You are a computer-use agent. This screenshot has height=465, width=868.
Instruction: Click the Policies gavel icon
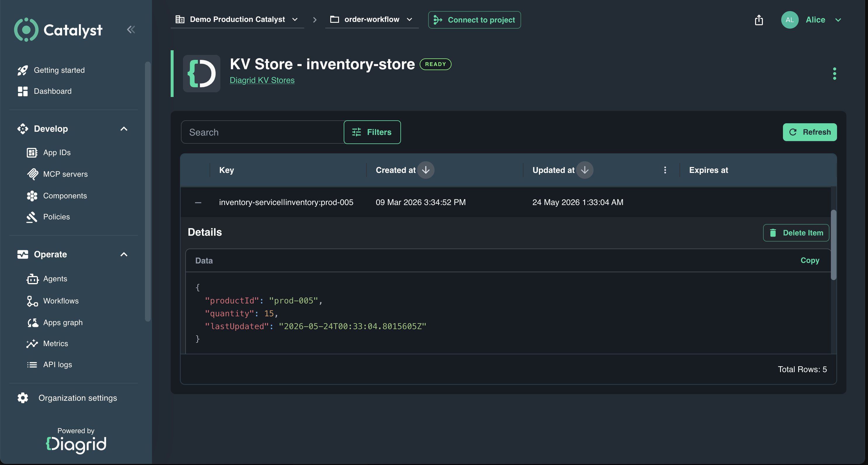[32, 217]
